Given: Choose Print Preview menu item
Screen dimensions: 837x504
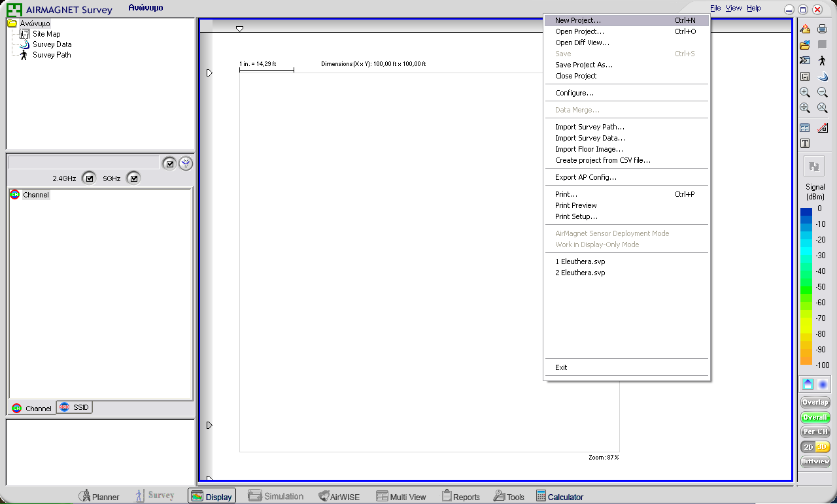Looking at the screenshot, I should tap(626, 205).
